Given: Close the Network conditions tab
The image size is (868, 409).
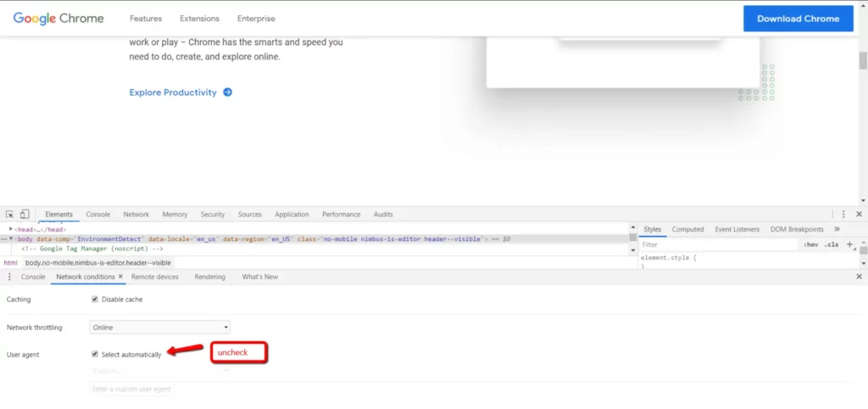Looking at the screenshot, I should coord(120,276).
